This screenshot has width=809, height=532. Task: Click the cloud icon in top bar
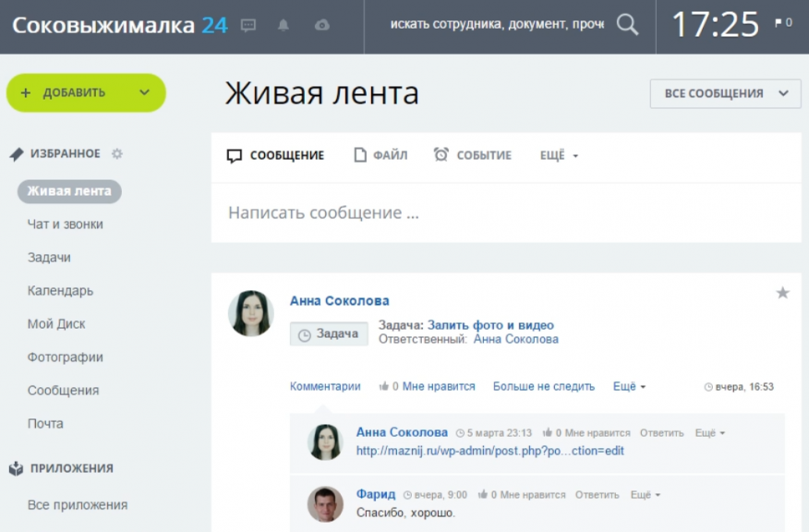click(x=321, y=25)
